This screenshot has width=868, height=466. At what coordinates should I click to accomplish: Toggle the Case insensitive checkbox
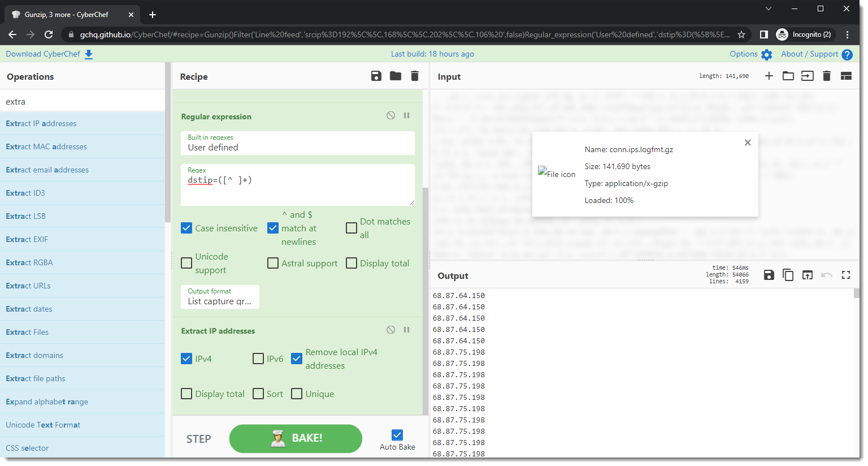(x=187, y=228)
